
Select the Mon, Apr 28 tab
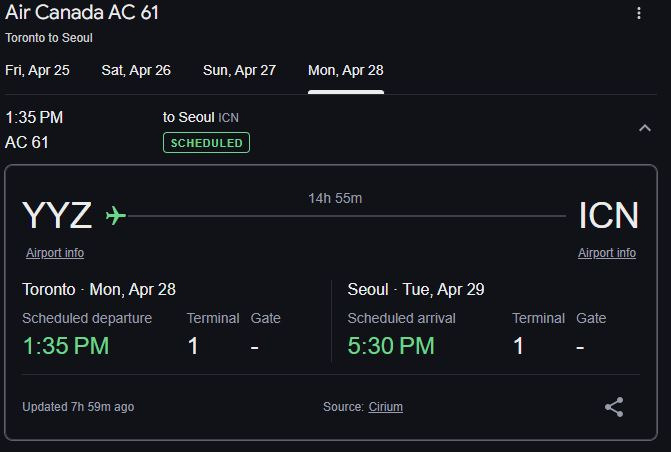click(345, 70)
